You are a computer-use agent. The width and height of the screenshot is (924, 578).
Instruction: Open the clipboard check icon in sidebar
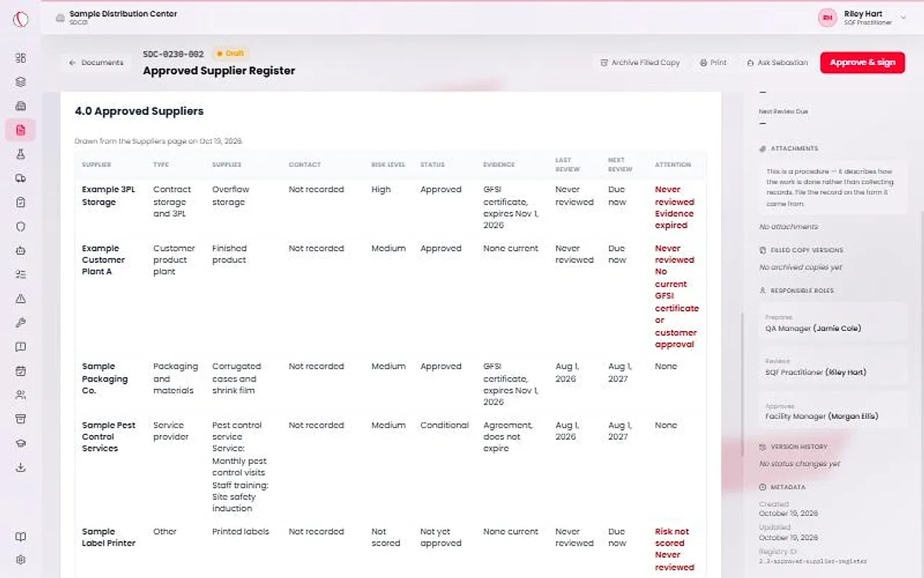coord(20,202)
